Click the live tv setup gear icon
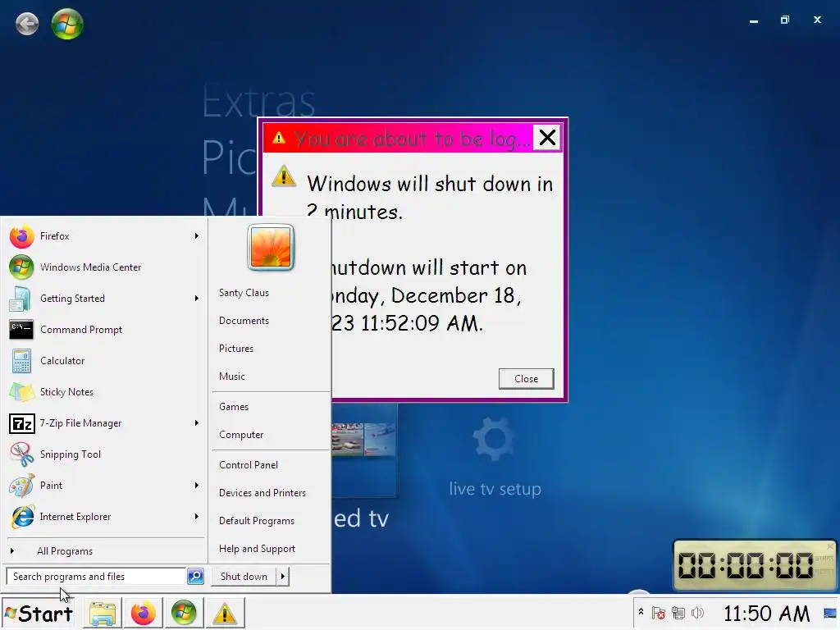 494,440
